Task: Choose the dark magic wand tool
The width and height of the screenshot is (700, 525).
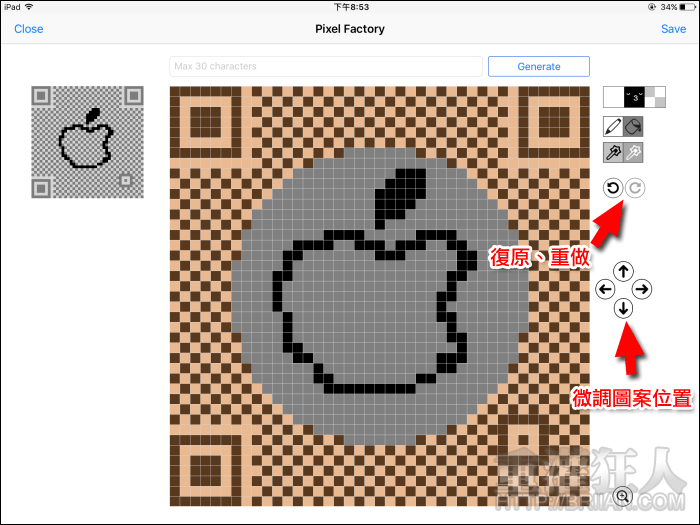Action: (613, 152)
